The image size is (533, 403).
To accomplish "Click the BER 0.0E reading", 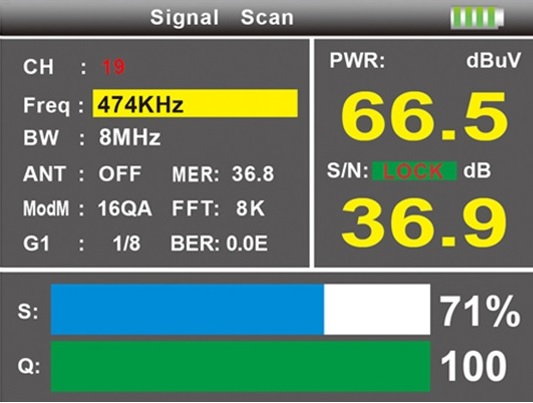I will pyautogui.click(x=219, y=244).
